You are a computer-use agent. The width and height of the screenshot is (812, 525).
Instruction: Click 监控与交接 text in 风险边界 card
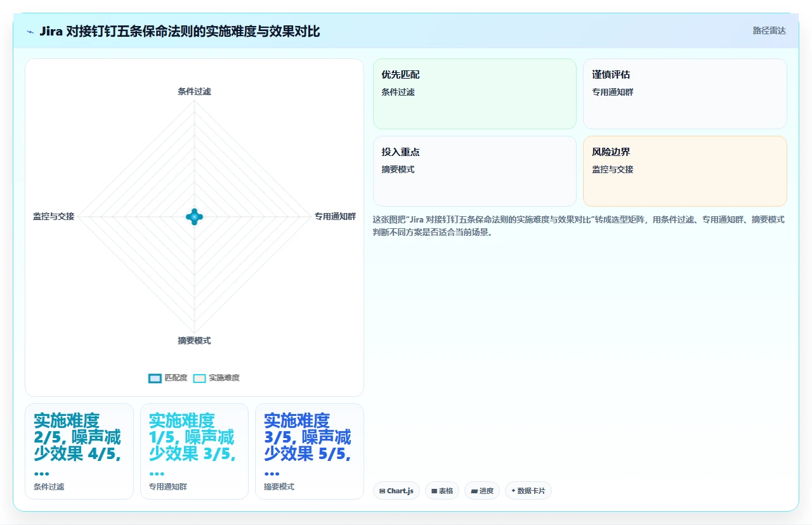[x=613, y=169]
